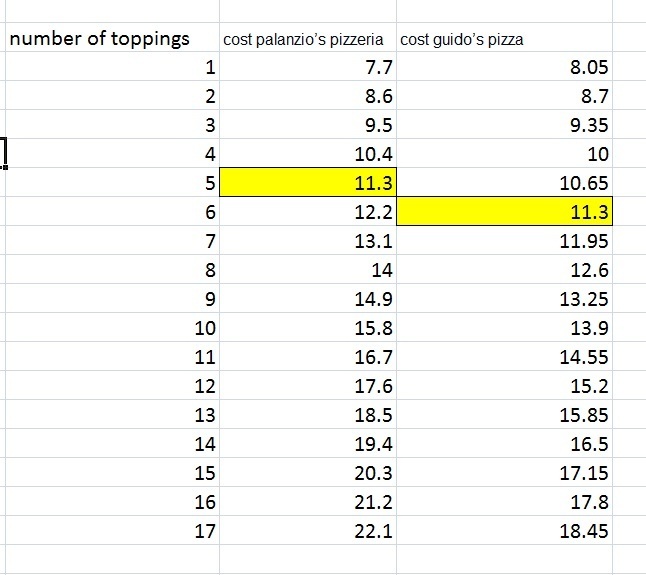This screenshot has width=646, height=575.
Task: Click the yellow highlighted 11.3 palanzio cell
Action: (308, 182)
